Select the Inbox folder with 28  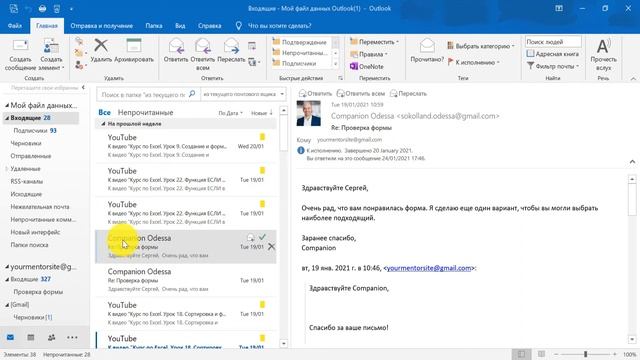pos(41,118)
